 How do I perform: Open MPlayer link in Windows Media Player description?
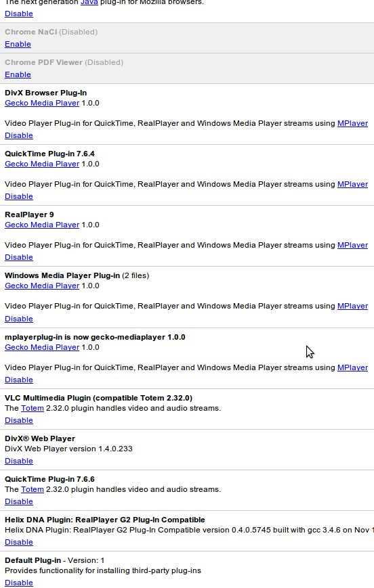[352, 307]
